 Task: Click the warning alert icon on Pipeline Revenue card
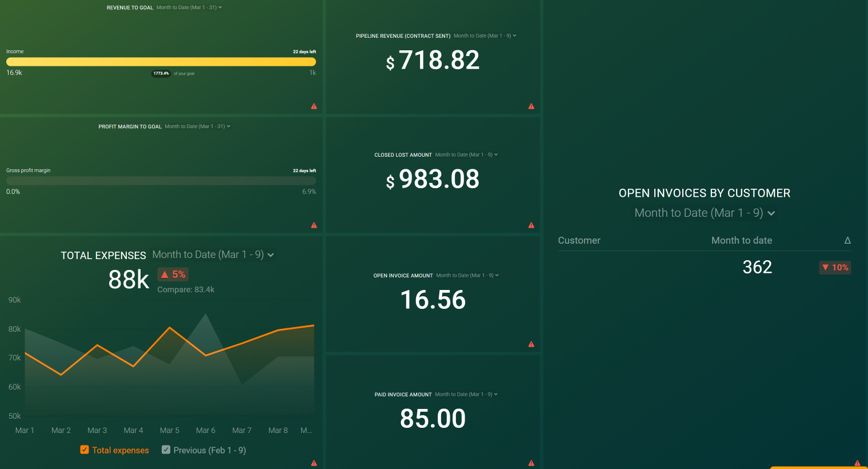tap(531, 106)
